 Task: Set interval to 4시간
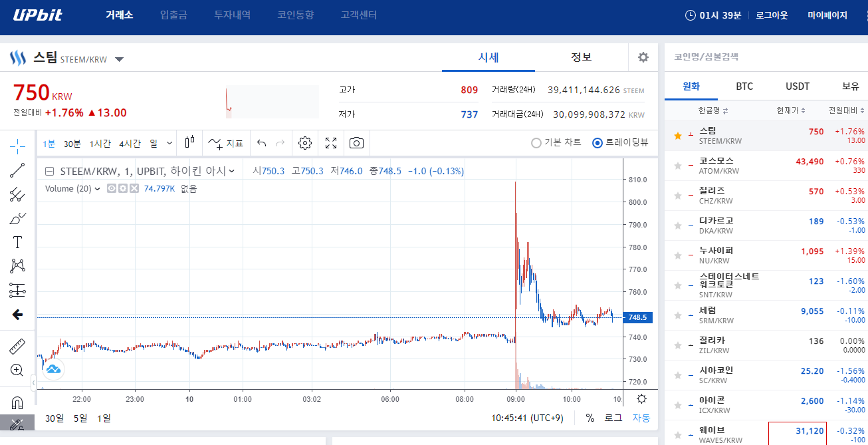[130, 143]
